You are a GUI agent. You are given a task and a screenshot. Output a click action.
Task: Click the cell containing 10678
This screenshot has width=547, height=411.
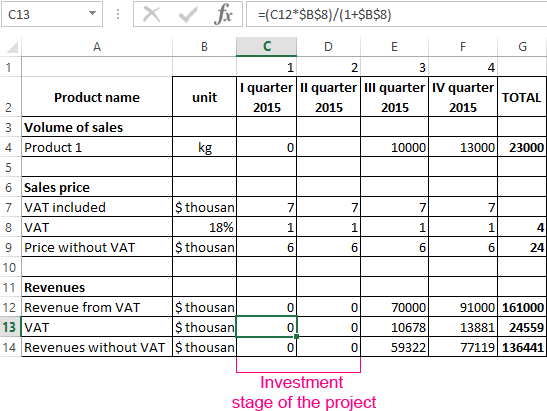pyautogui.click(x=395, y=327)
